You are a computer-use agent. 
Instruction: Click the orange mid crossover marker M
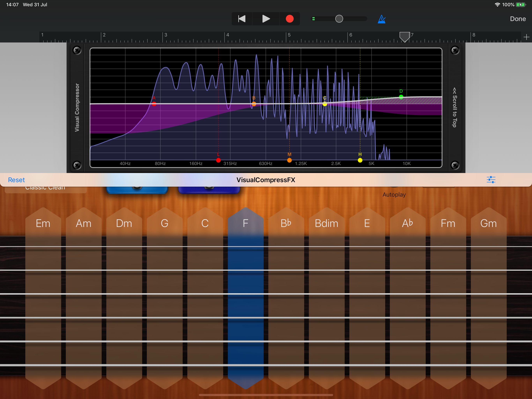pyautogui.click(x=289, y=160)
